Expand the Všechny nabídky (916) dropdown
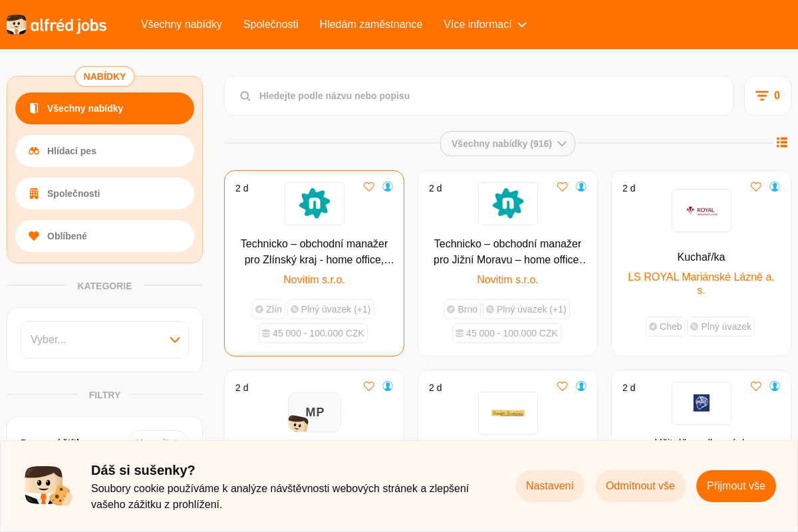The width and height of the screenshot is (798, 532). coord(507,144)
